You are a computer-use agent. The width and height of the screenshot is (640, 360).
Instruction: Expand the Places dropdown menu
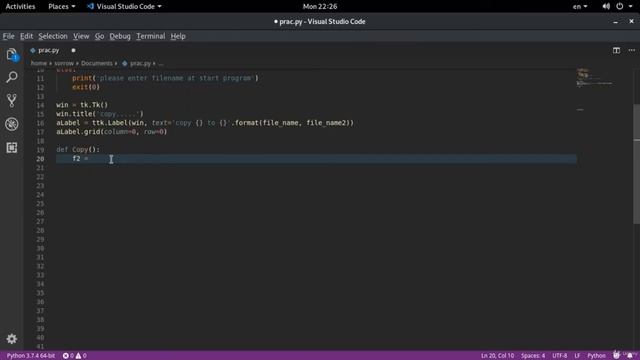(62, 7)
